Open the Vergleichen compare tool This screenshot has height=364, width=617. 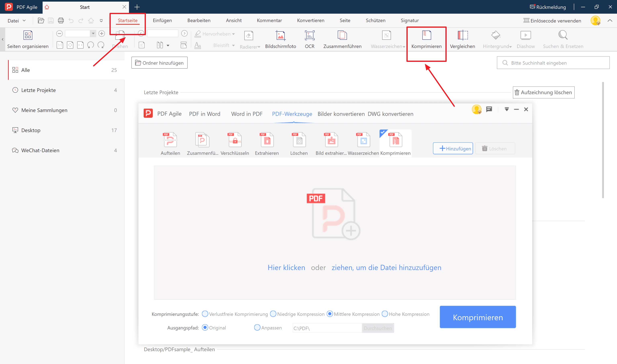point(462,39)
